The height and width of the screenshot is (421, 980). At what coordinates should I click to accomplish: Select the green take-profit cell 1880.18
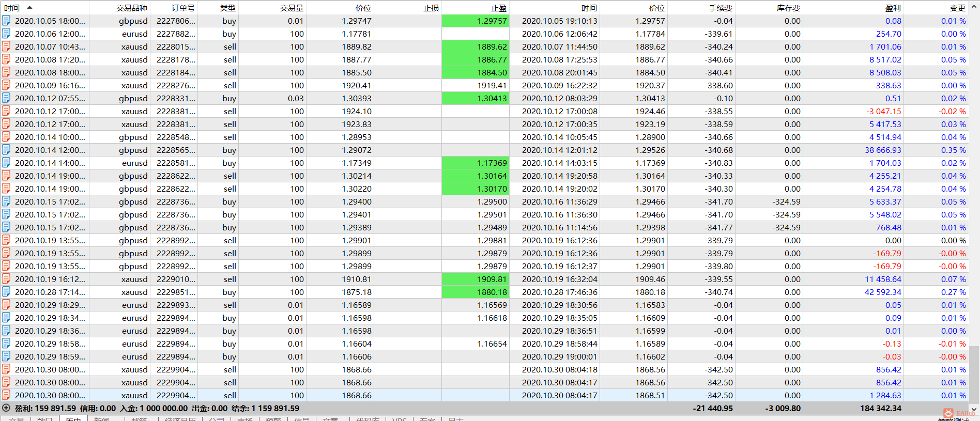click(476, 292)
